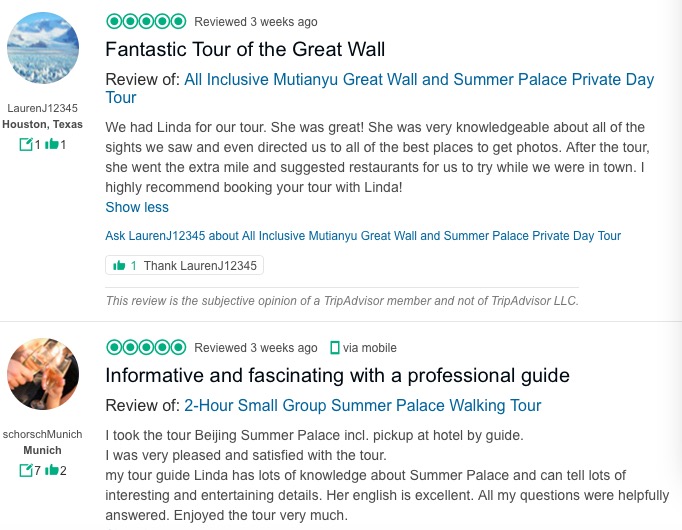The width and height of the screenshot is (682, 530).
Task: Open the 2-Hour Summer Palace Walking Tour link
Action: click(x=362, y=405)
